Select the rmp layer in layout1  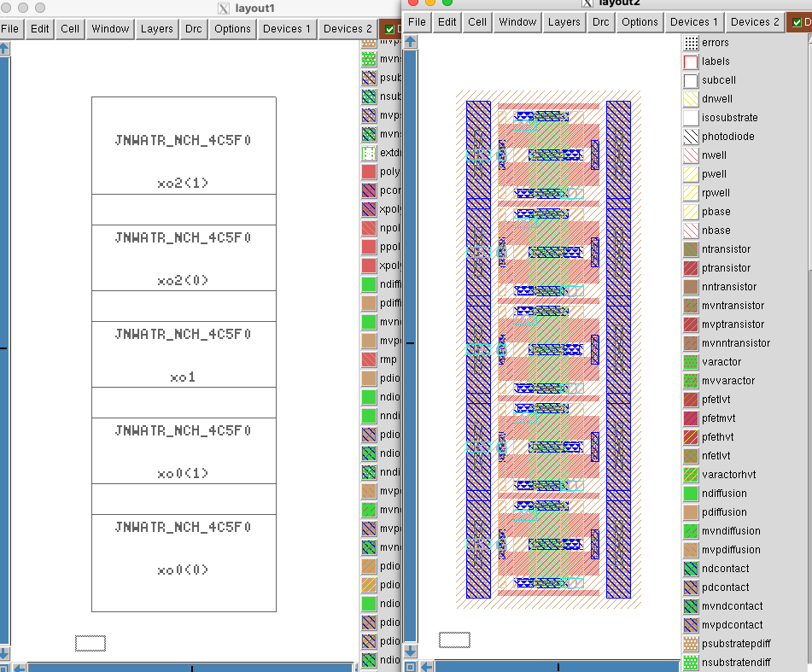coord(368,359)
